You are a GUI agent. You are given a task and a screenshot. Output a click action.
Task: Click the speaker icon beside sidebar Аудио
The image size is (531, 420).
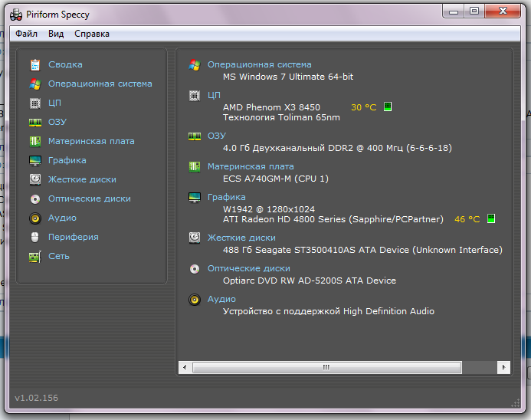click(x=34, y=218)
